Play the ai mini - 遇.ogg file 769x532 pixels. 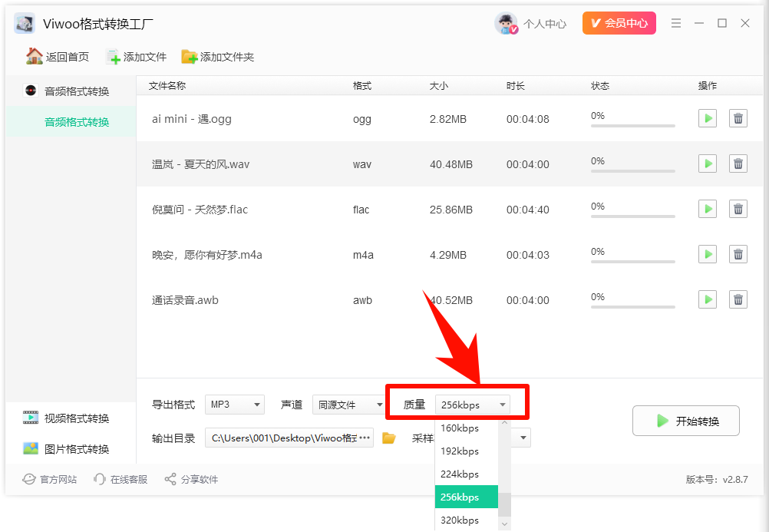tap(707, 118)
